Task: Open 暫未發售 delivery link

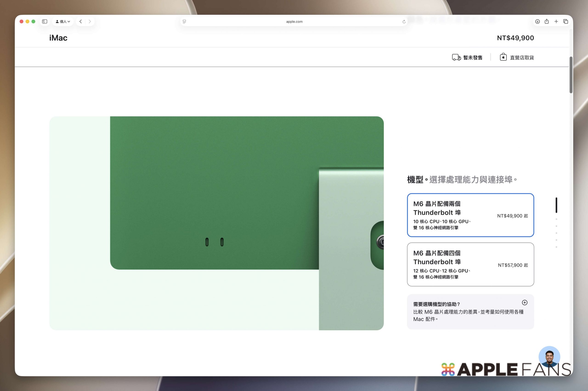Action: [x=473, y=58]
